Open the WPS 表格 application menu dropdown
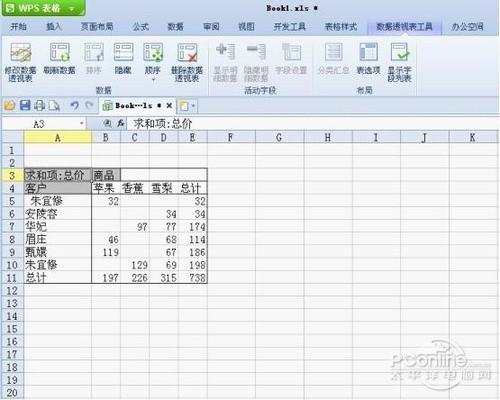500x400 pixels. 72,8
